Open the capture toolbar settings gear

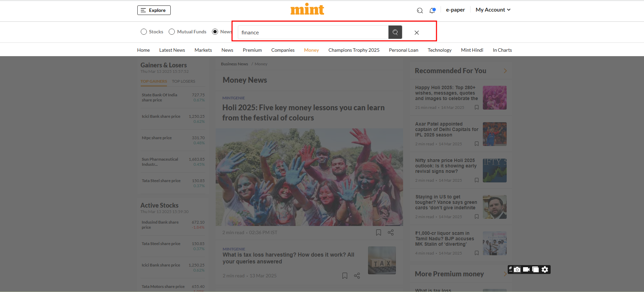tap(545, 270)
